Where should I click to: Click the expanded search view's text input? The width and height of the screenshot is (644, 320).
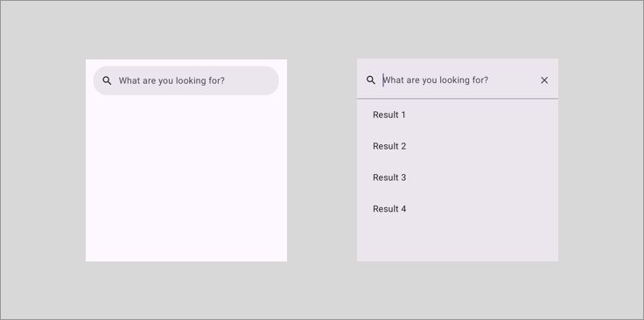click(x=457, y=80)
